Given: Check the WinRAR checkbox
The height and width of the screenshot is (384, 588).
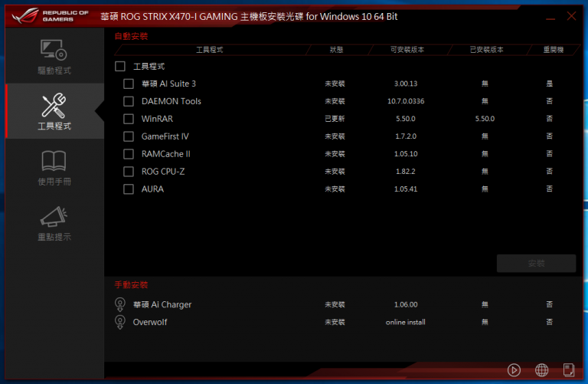Looking at the screenshot, I should (129, 119).
